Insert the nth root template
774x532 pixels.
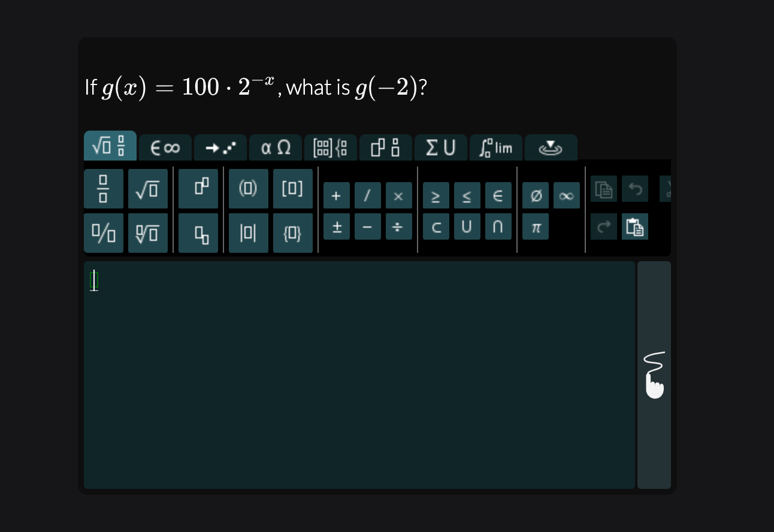pos(148,233)
